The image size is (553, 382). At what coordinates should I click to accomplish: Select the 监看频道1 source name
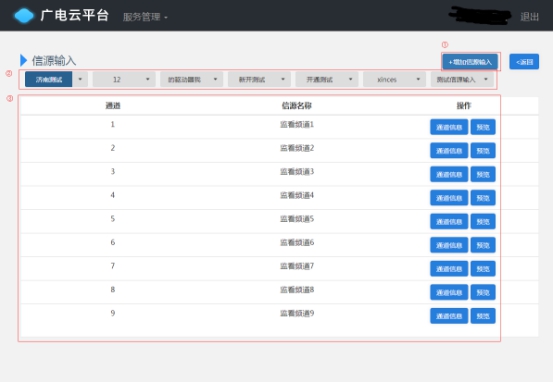[x=297, y=125]
